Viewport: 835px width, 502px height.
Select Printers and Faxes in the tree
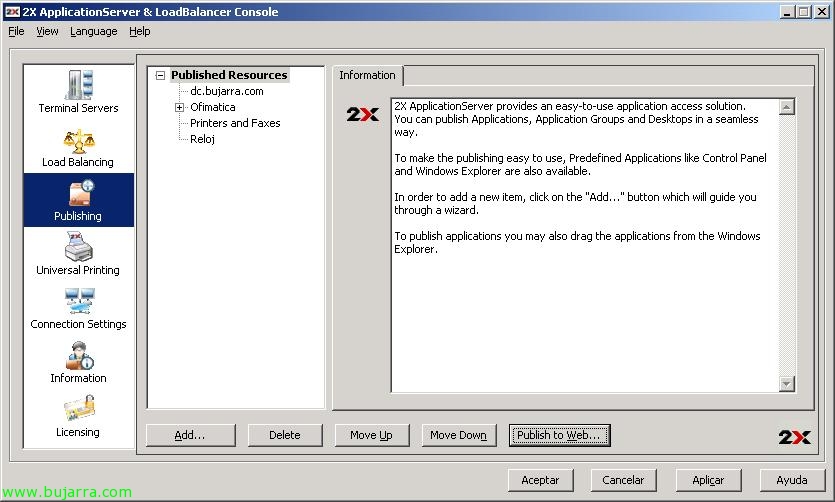235,123
